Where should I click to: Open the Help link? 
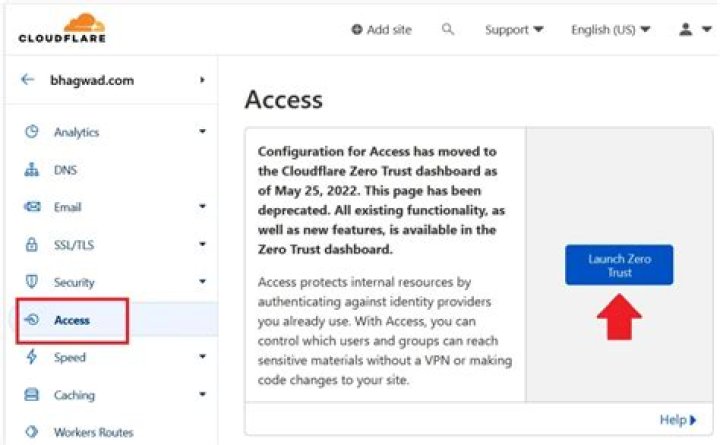pyautogui.click(x=678, y=420)
